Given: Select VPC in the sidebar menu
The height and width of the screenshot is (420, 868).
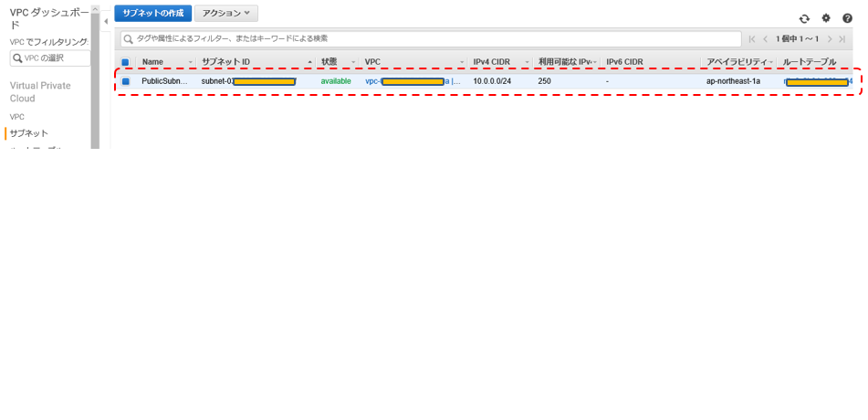Looking at the screenshot, I should tap(17, 117).
